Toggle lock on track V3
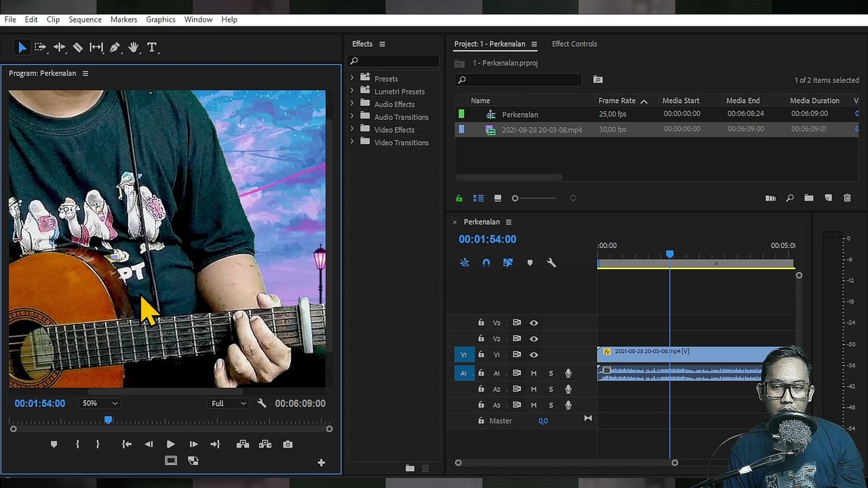 coord(481,323)
